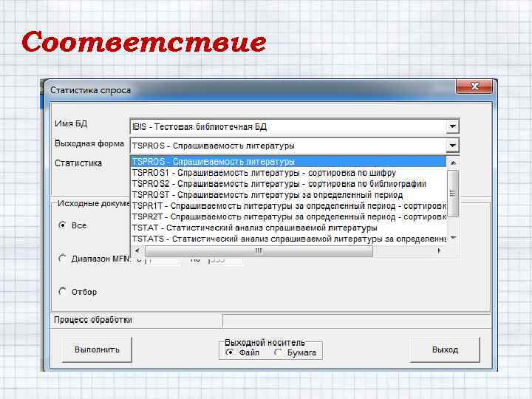Select the TSPR2T list entry

click(288, 216)
